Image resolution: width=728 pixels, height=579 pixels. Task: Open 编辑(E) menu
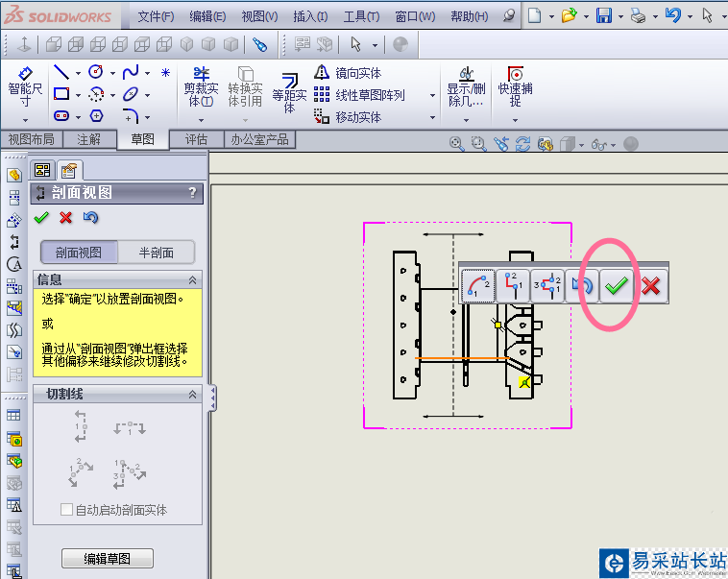[207, 16]
